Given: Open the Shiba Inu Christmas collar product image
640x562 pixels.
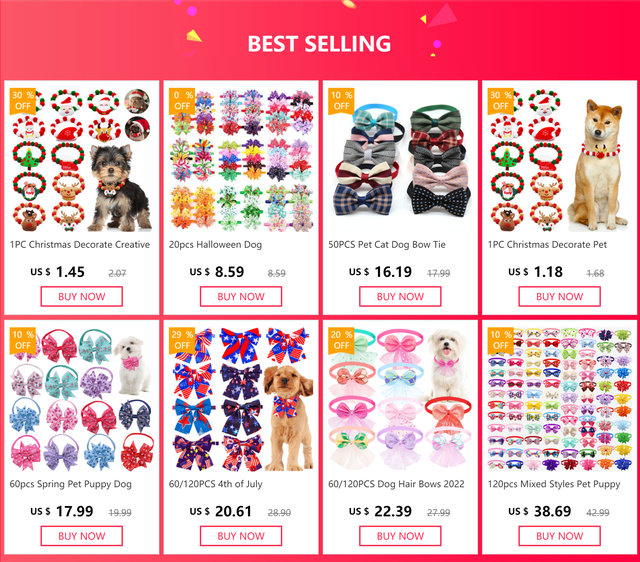Looking at the screenshot, I should coord(560,160).
